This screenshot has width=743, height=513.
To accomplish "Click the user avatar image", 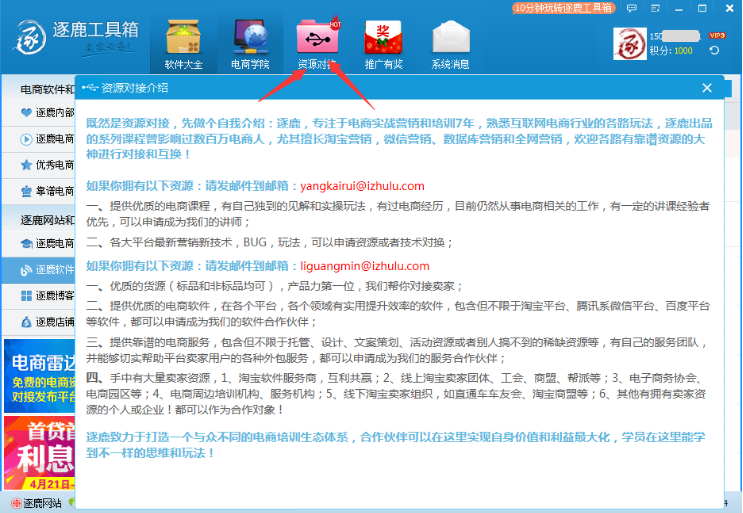I will coord(630,44).
